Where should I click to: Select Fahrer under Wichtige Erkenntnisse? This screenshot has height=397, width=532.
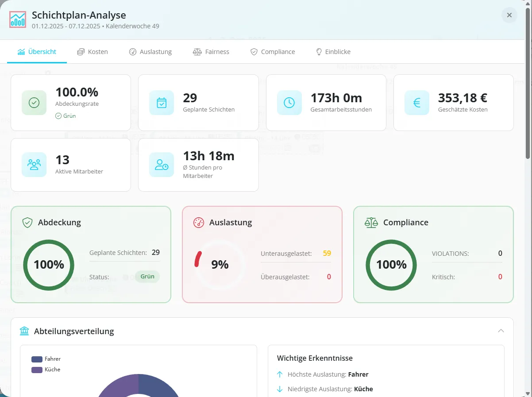pos(358,374)
